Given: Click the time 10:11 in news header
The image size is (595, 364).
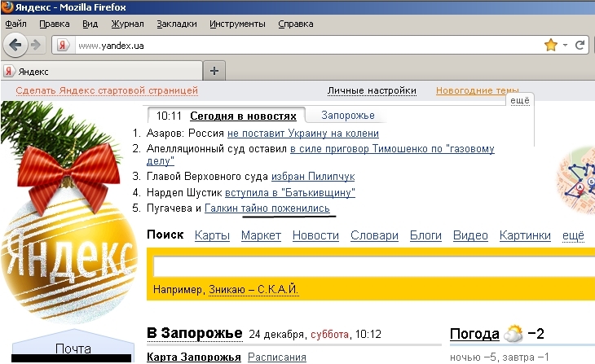Looking at the screenshot, I should click(169, 116).
